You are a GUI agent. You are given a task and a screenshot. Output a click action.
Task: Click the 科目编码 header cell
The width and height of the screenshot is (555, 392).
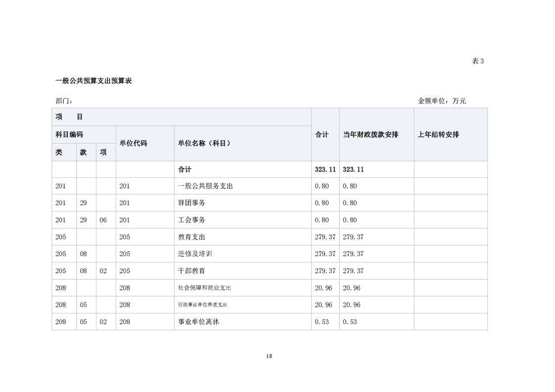point(84,134)
